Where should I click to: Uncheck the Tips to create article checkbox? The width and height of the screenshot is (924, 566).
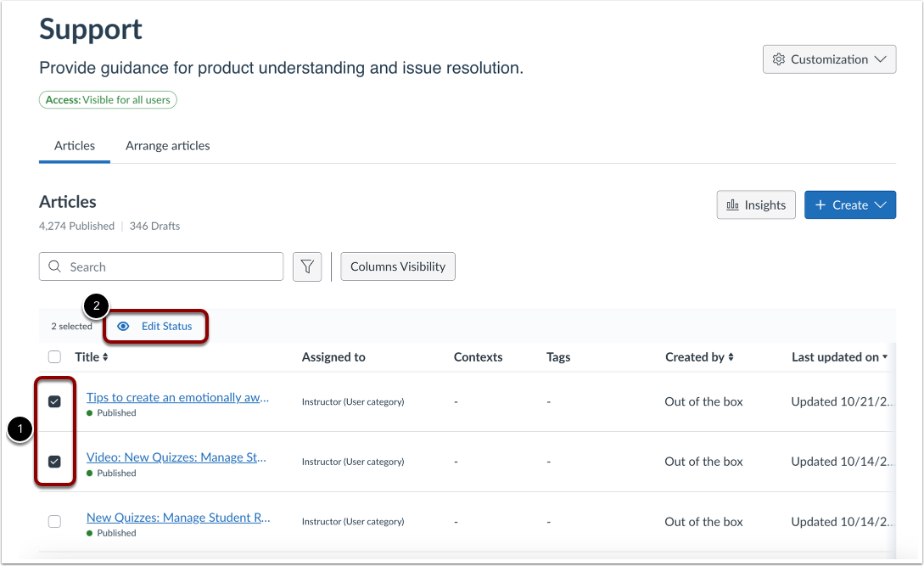coord(54,401)
